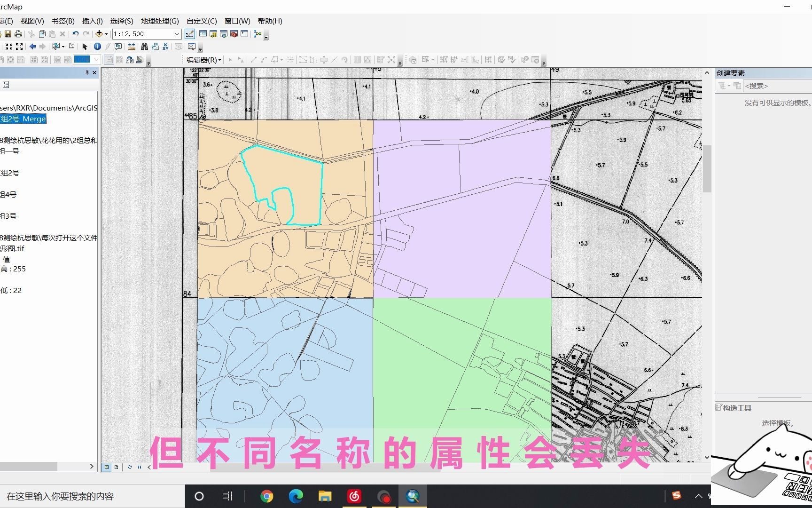Image resolution: width=812 pixels, height=508 pixels.
Task: Switch to Data View button
Action: (107, 467)
